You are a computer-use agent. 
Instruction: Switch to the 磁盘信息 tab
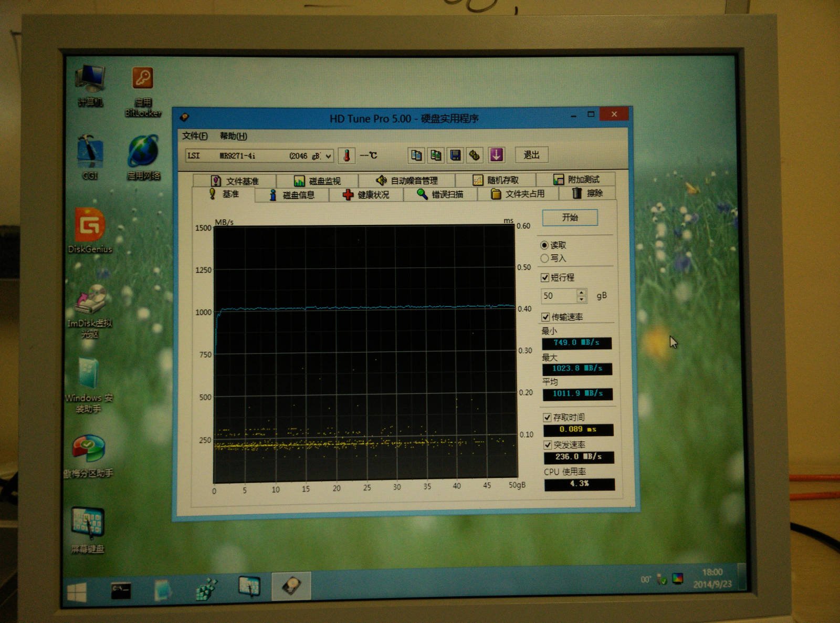click(x=292, y=195)
